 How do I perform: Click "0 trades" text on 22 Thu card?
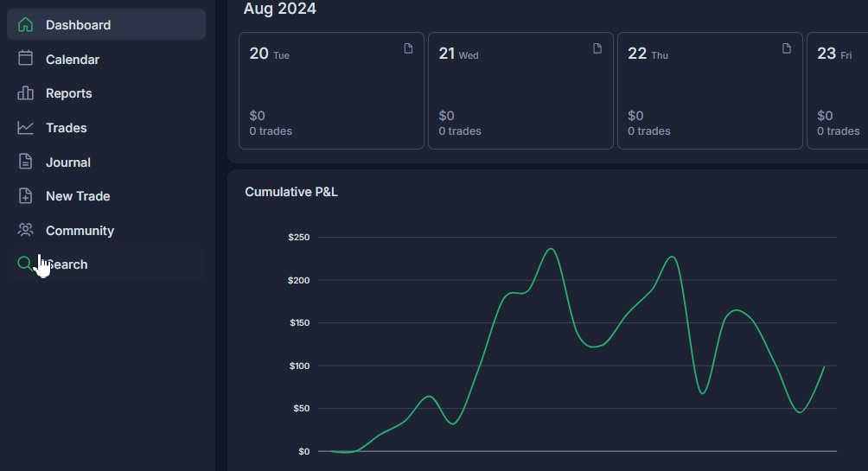(x=649, y=131)
